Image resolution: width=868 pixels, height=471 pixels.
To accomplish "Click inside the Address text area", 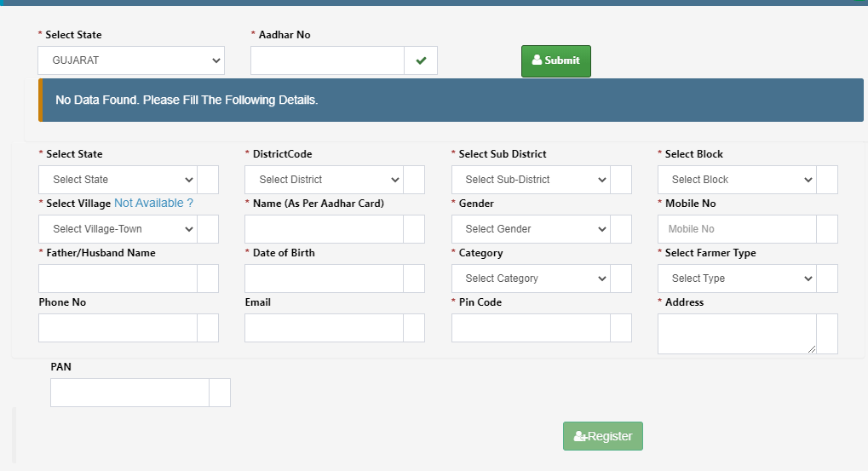I will (737, 334).
